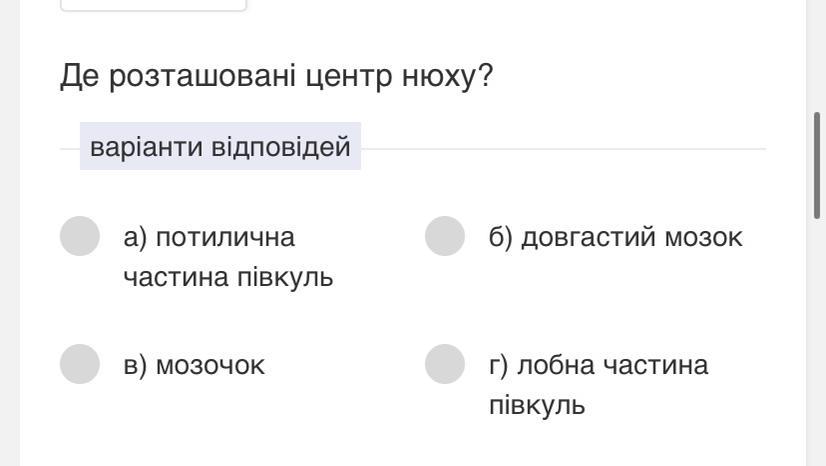Screen dimensions: 826x466
Task: Click the words 'частина півкуль' under option а
Action: (228, 277)
